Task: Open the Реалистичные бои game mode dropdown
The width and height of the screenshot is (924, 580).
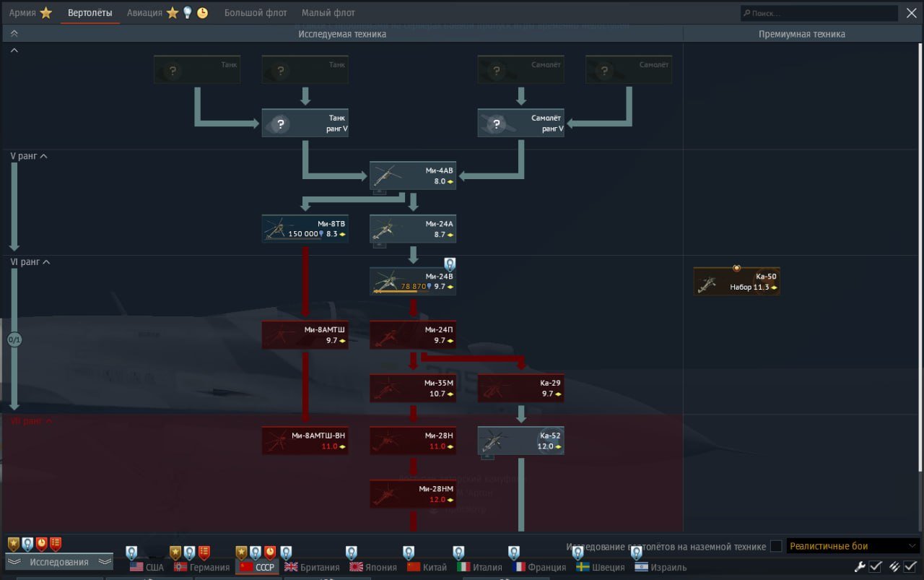Action: (x=853, y=546)
